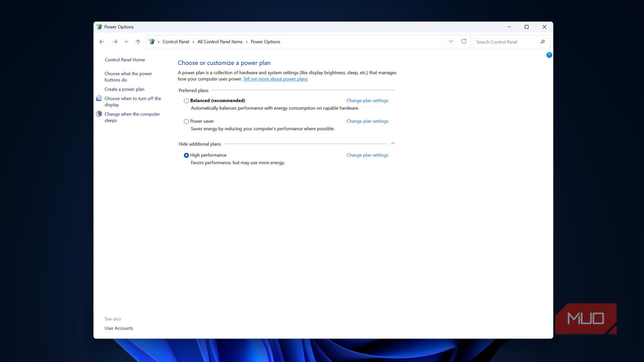Minimize the Power Options window
644x362 pixels.
(509, 27)
